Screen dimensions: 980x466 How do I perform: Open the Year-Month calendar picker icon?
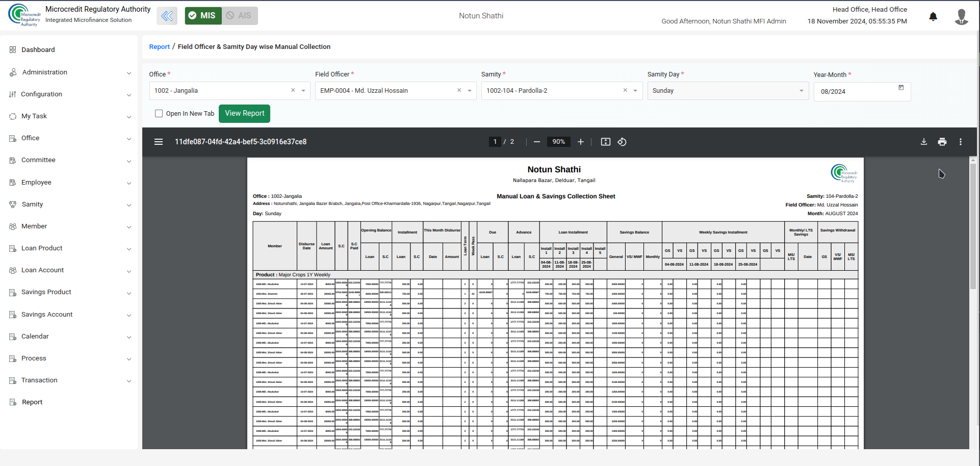[901, 88]
